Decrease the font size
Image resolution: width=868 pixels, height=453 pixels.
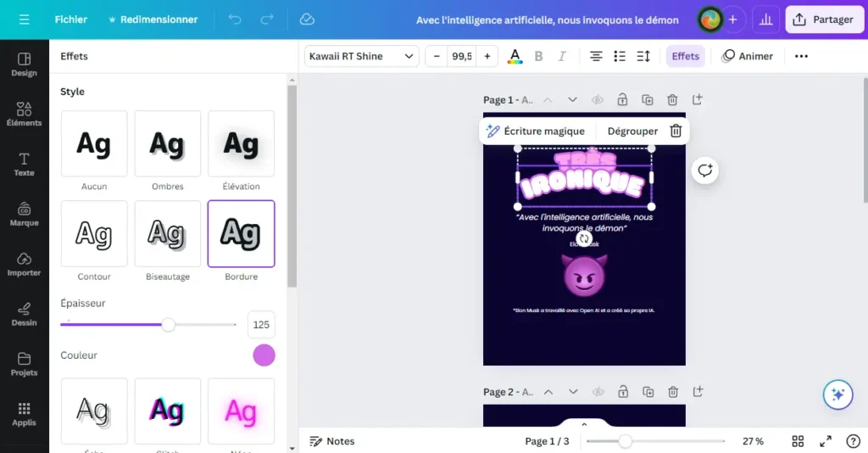(x=437, y=56)
